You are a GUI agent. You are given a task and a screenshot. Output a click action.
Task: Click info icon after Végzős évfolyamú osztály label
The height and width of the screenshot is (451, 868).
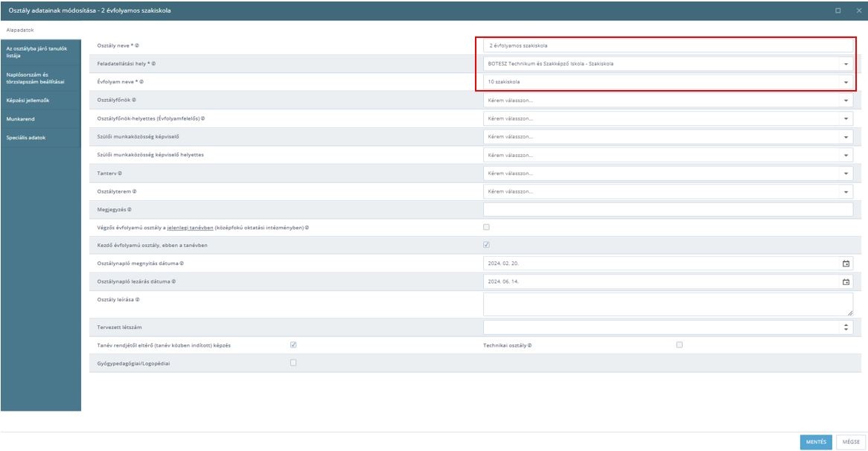coord(307,228)
